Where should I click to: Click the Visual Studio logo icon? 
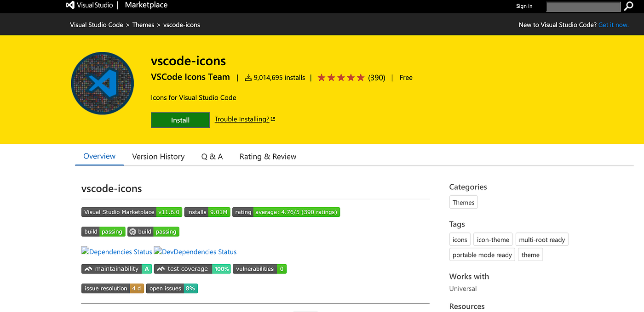click(x=70, y=5)
